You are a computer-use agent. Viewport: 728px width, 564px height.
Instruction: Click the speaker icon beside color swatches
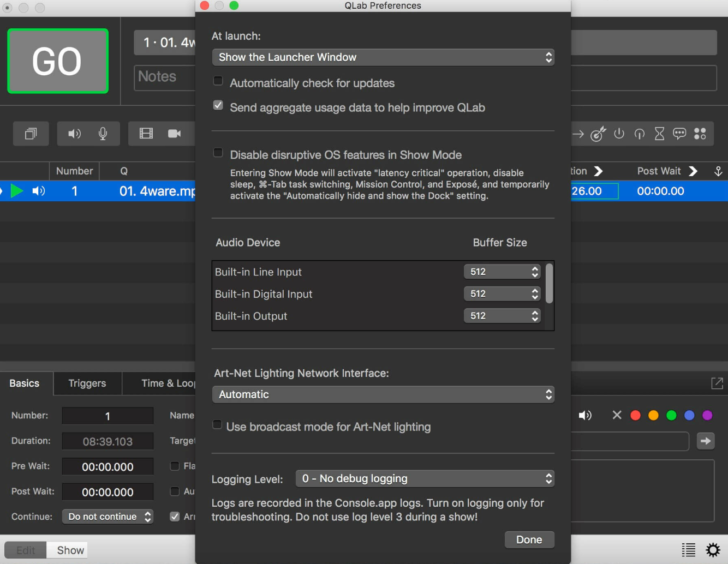(x=585, y=416)
